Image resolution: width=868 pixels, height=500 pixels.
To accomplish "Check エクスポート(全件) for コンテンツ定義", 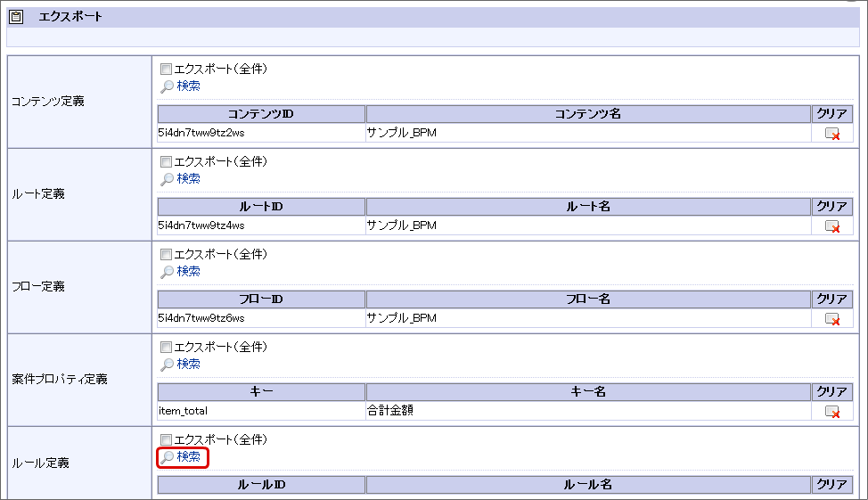I will (x=166, y=70).
